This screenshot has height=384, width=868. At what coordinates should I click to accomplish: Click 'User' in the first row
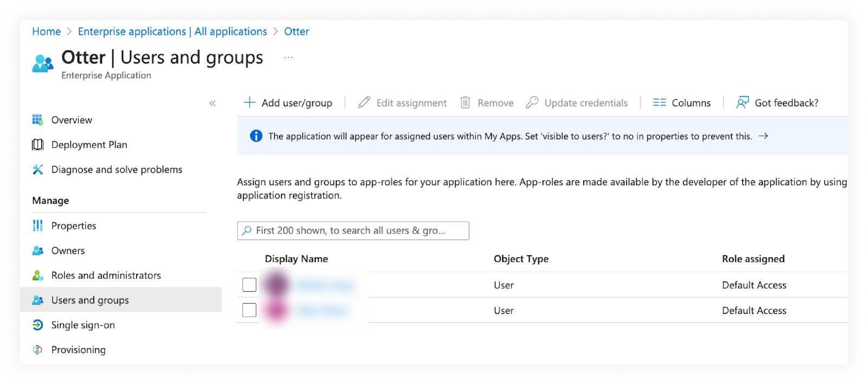tap(503, 285)
